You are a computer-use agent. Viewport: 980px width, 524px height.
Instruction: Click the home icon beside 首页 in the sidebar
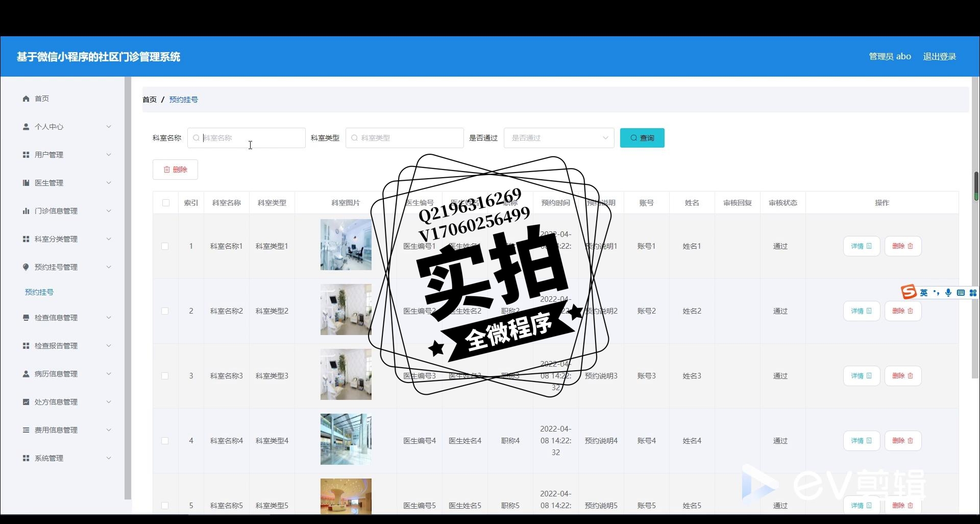click(x=26, y=99)
